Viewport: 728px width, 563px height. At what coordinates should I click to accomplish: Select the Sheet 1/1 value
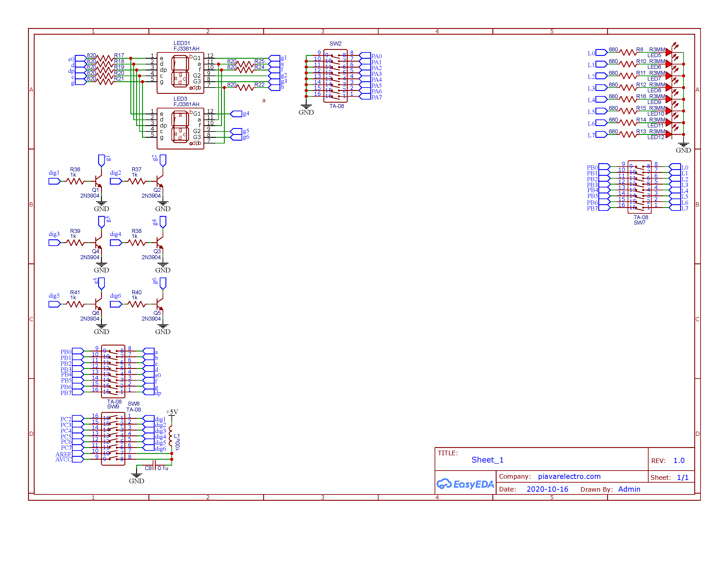click(x=682, y=477)
